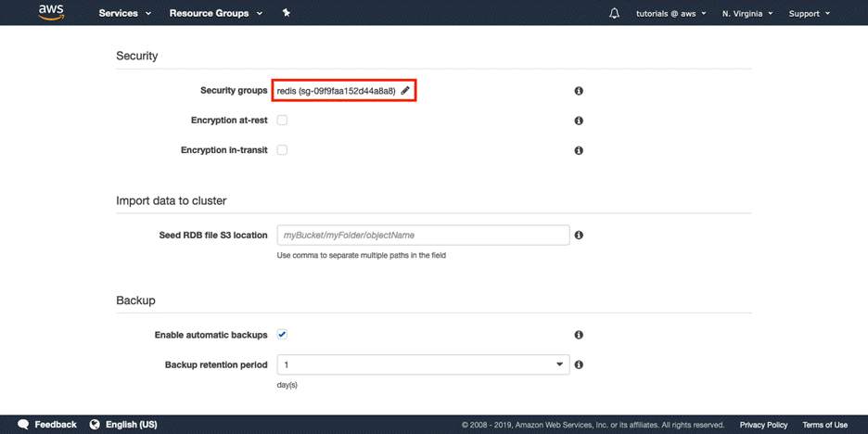Image resolution: width=868 pixels, height=434 pixels.
Task: Click pencil icon to edit security groups
Action: click(x=405, y=91)
